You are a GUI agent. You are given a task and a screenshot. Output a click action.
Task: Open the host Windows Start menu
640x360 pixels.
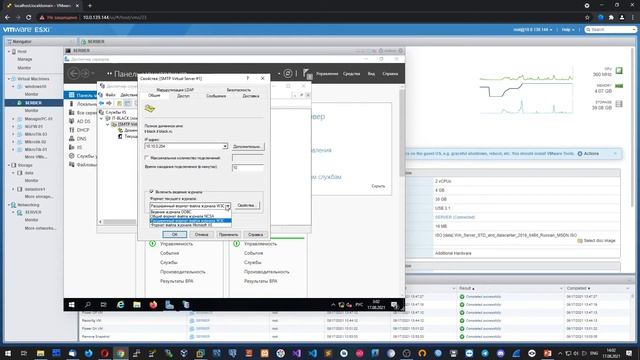coord(8,353)
